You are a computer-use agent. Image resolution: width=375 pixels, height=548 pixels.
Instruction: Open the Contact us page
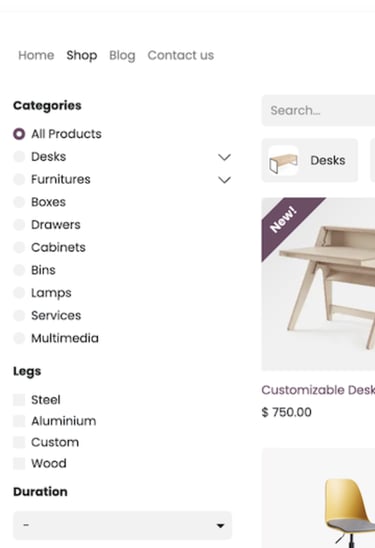(181, 55)
